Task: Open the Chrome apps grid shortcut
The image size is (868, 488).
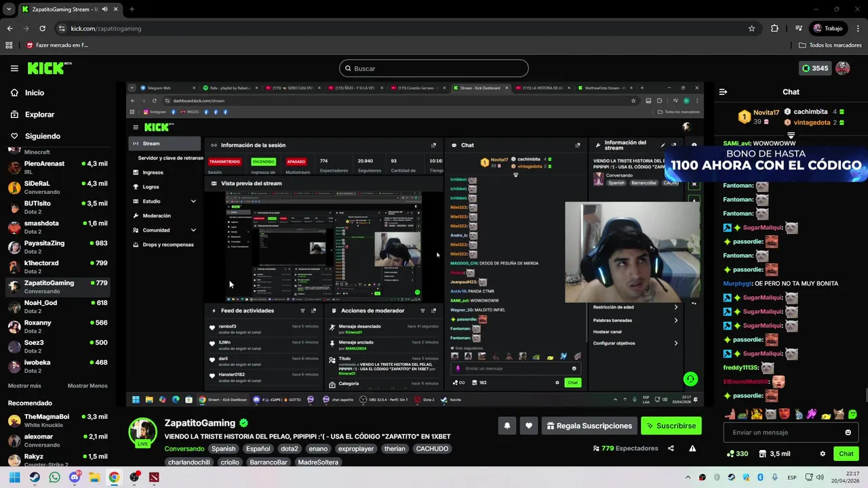Action: [9, 45]
